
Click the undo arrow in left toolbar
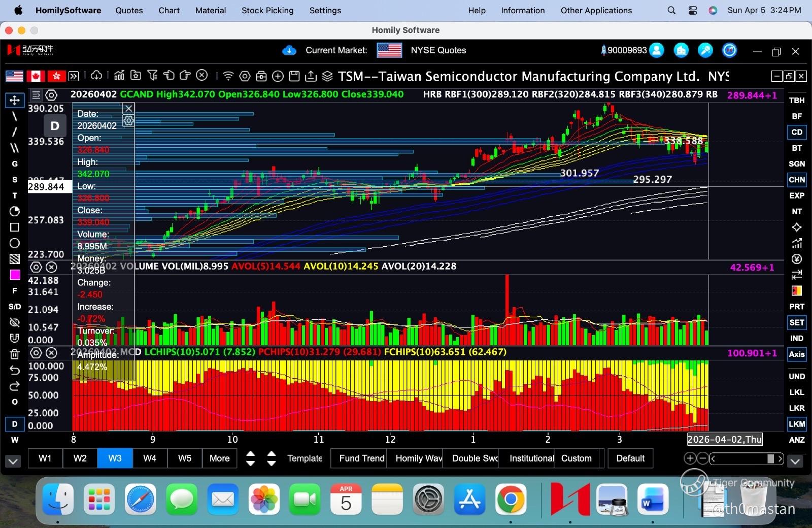pyautogui.click(x=15, y=370)
